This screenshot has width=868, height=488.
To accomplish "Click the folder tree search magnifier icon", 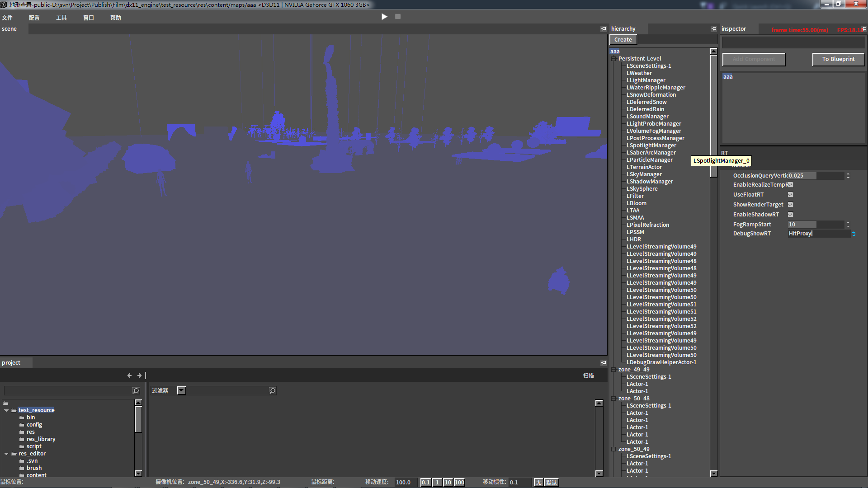I will 136,390.
